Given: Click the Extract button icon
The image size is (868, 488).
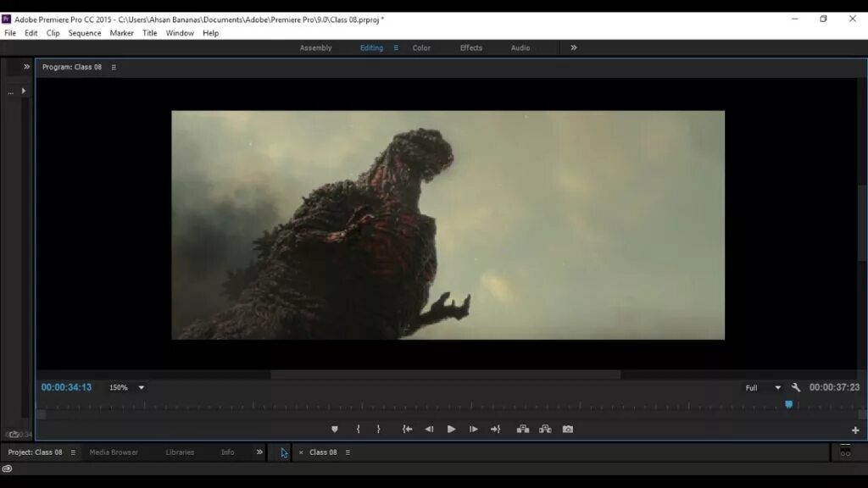Looking at the screenshot, I should (545, 430).
